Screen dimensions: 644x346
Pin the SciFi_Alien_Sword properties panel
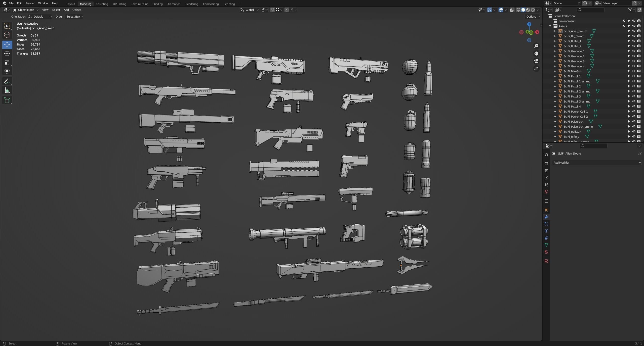click(x=639, y=154)
